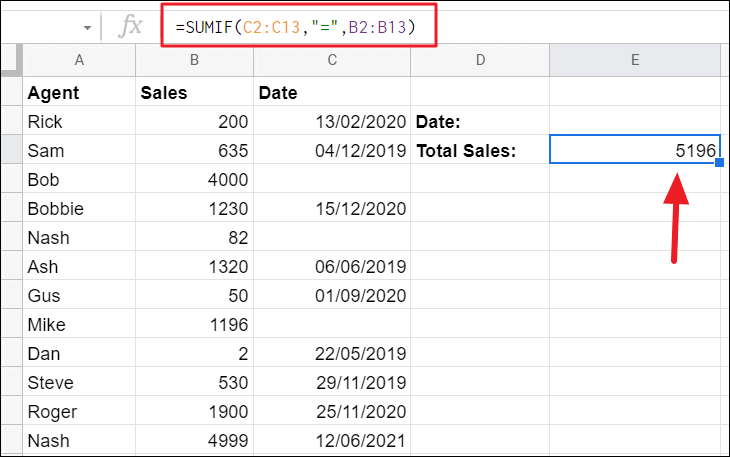The image size is (730, 457).
Task: Click the Agent header cell
Action: click(x=79, y=93)
